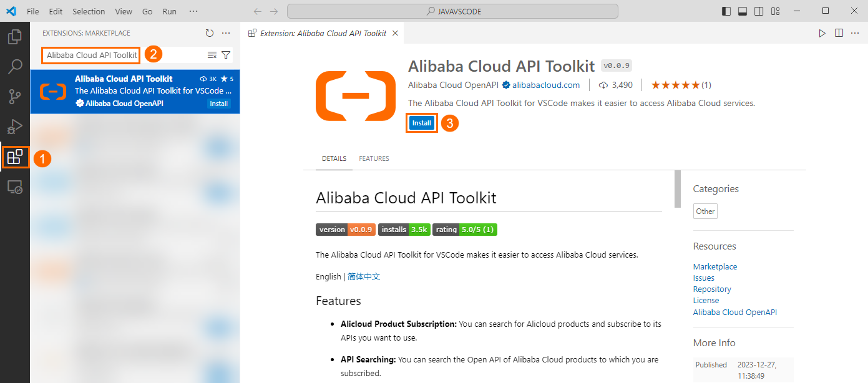Refresh the extensions marketplace list
The width and height of the screenshot is (868, 383).
coord(210,33)
